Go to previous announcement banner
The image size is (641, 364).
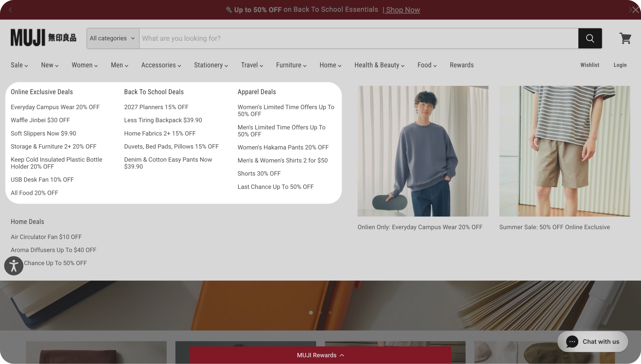[10, 10]
